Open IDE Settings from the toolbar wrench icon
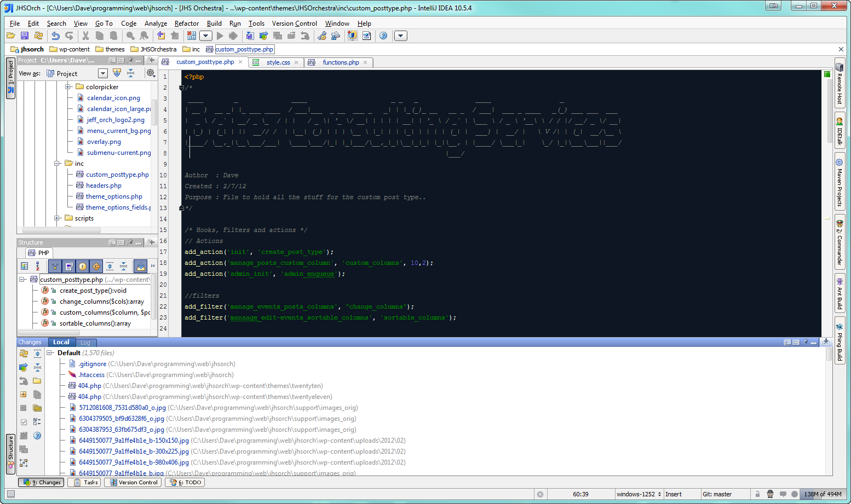 click(x=323, y=36)
